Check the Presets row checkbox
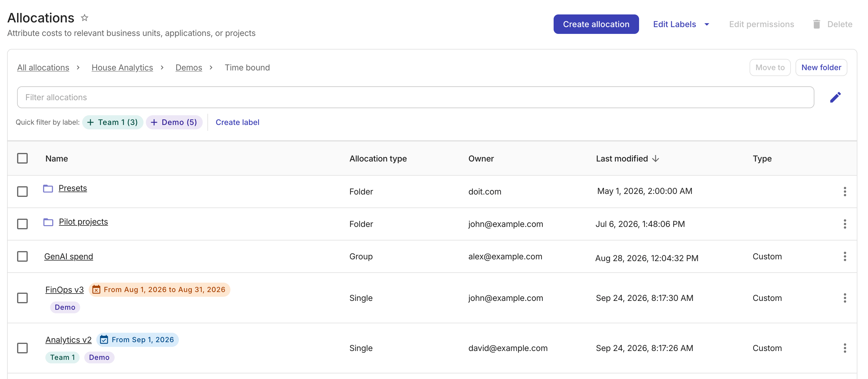Viewport: 868px width, 379px height. (x=22, y=192)
